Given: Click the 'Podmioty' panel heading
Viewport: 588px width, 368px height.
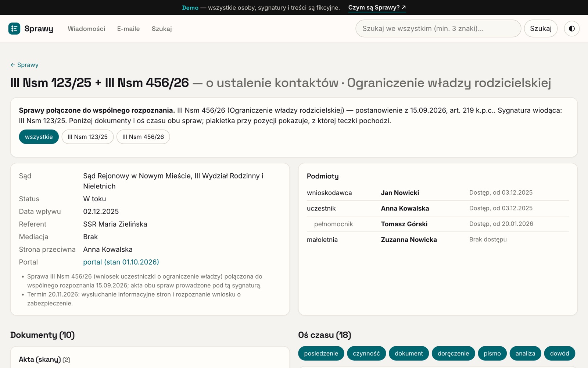Looking at the screenshot, I should 323,176.
